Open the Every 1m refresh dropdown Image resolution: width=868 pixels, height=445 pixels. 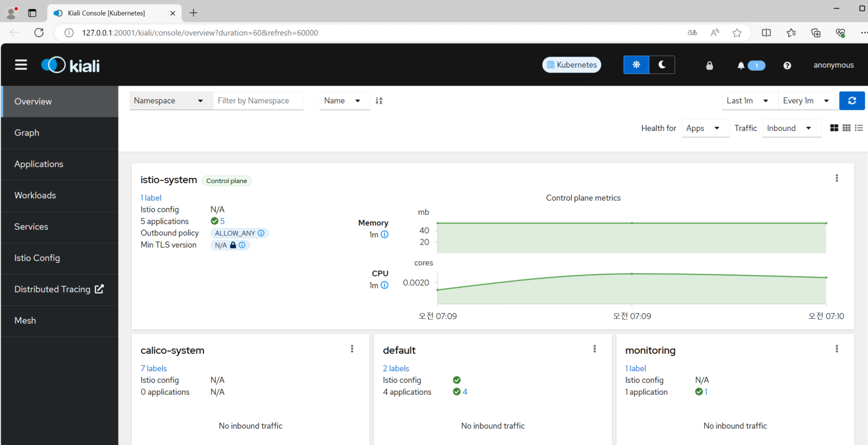[x=808, y=101]
